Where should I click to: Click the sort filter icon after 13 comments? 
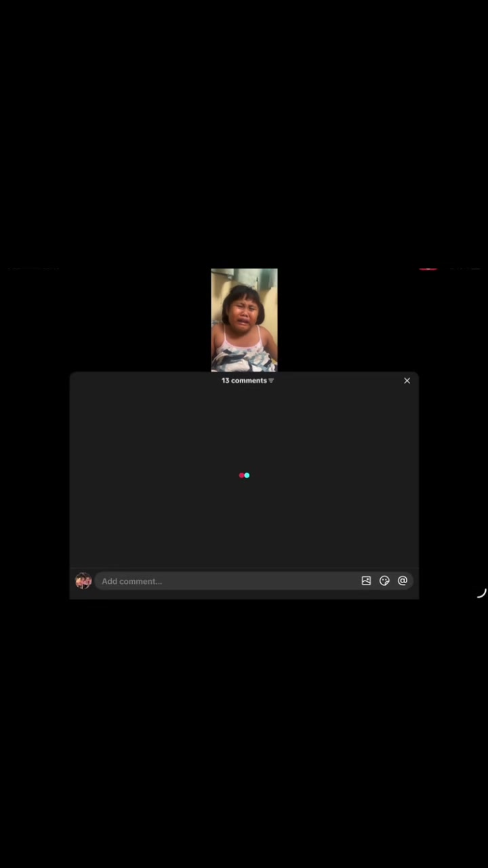(271, 381)
